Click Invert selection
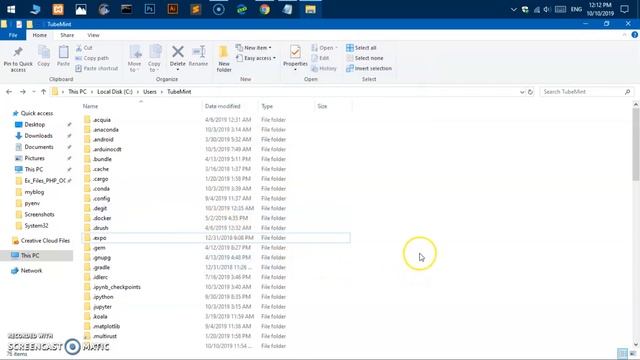The height and width of the screenshot is (360, 640). point(369,69)
